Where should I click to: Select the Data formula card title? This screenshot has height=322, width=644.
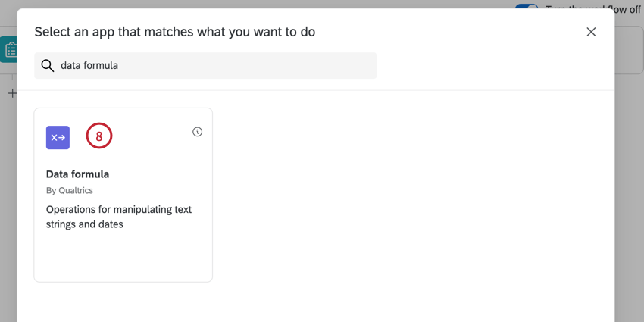point(77,174)
